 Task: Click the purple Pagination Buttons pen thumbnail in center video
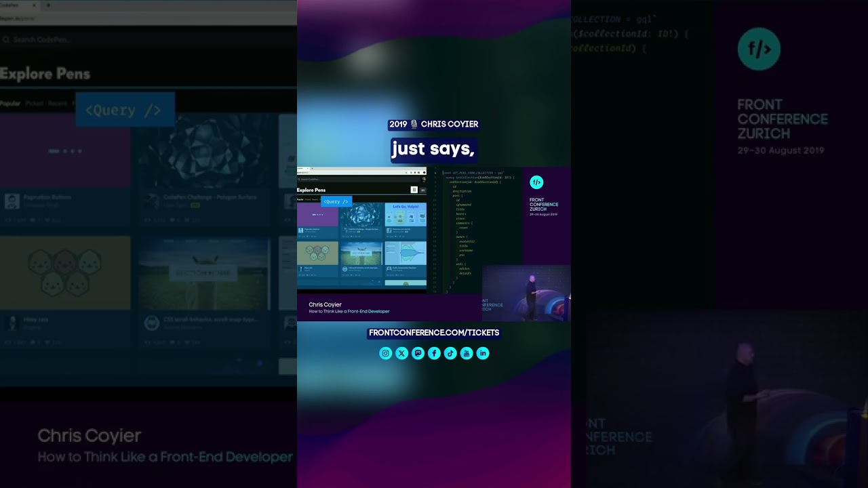(x=317, y=215)
